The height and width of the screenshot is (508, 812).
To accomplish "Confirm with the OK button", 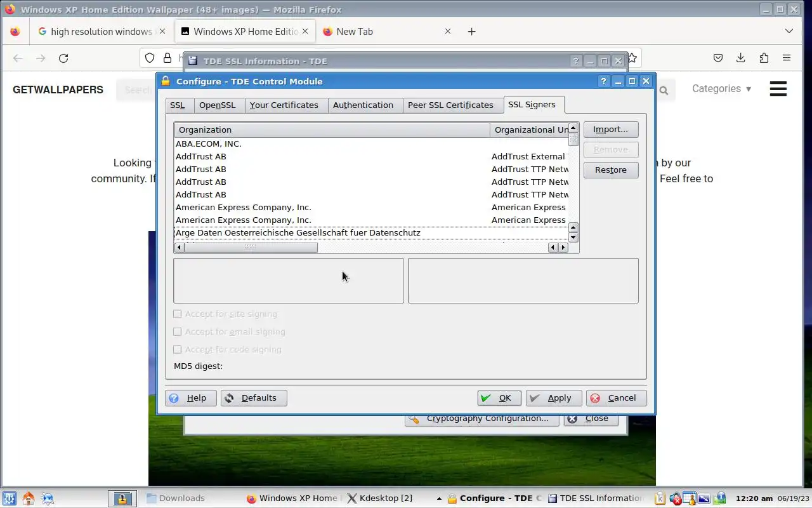I will pos(499,398).
